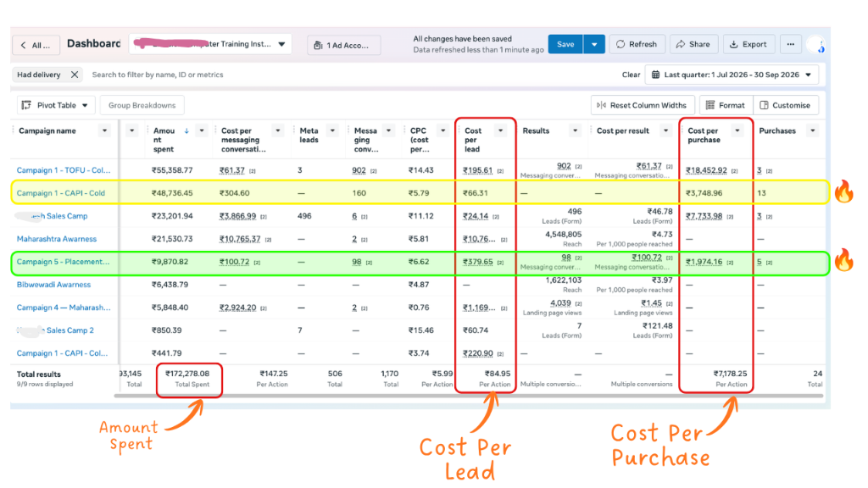Open Messaging conversations column menu arrow
868x488 pixels.
coord(388,130)
